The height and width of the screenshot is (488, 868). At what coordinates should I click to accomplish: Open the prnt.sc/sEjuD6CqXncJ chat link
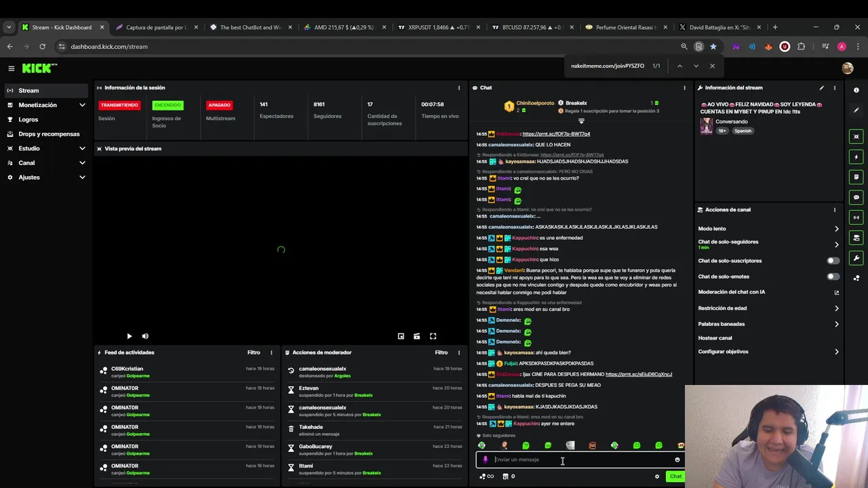pos(639,374)
